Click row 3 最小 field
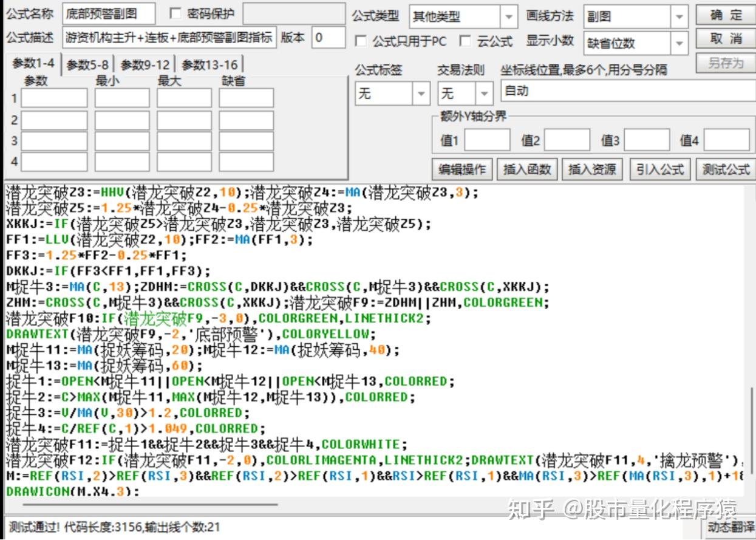The width and height of the screenshot is (756, 540). click(x=122, y=141)
